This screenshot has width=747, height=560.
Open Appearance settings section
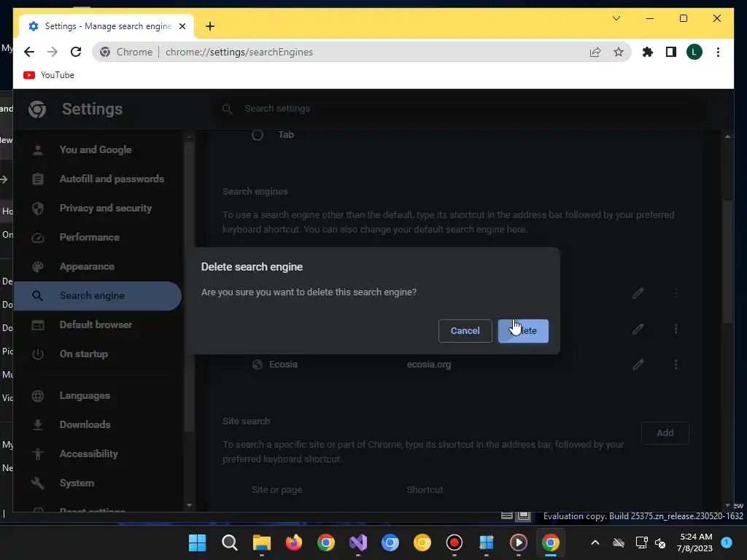pos(87,267)
